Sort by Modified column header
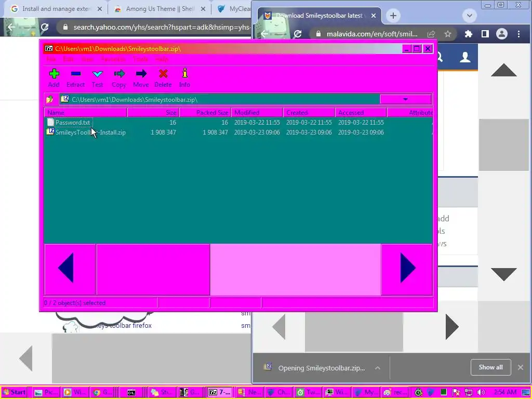This screenshot has height=399, width=532. (257, 112)
